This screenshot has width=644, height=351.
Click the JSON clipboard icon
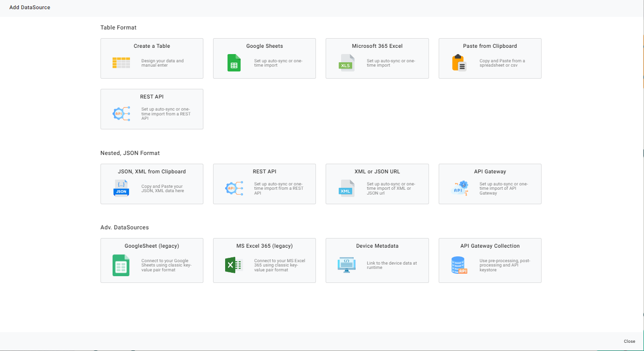(x=121, y=188)
